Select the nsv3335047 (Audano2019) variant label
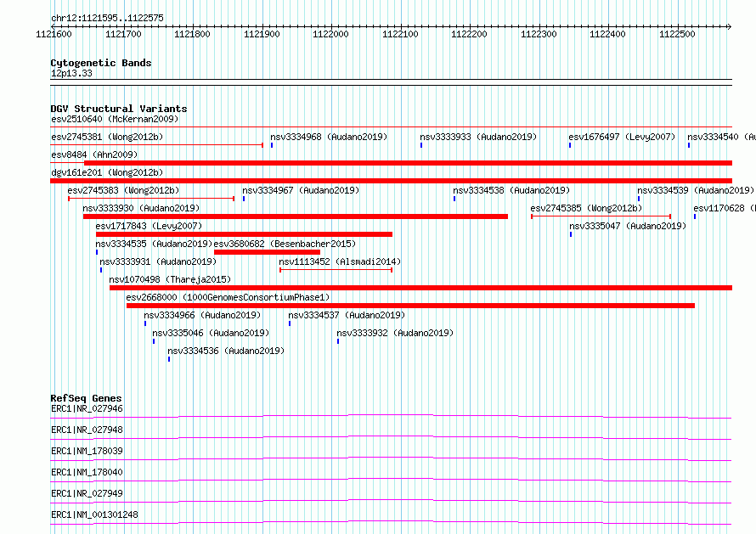Image resolution: width=756 pixels, height=534 pixels. [628, 226]
